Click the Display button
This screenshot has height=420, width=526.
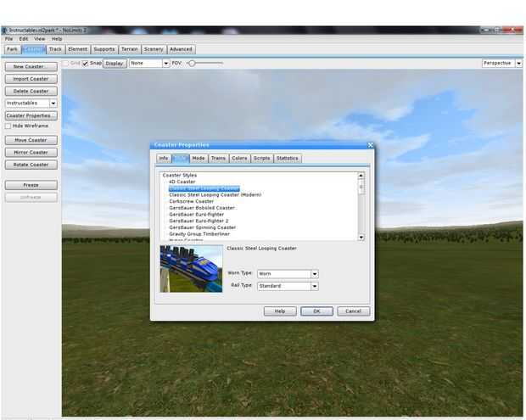coord(115,64)
